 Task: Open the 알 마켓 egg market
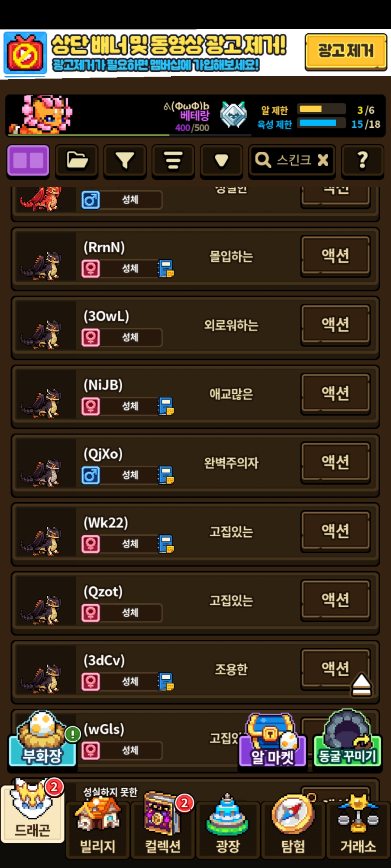coord(273,740)
